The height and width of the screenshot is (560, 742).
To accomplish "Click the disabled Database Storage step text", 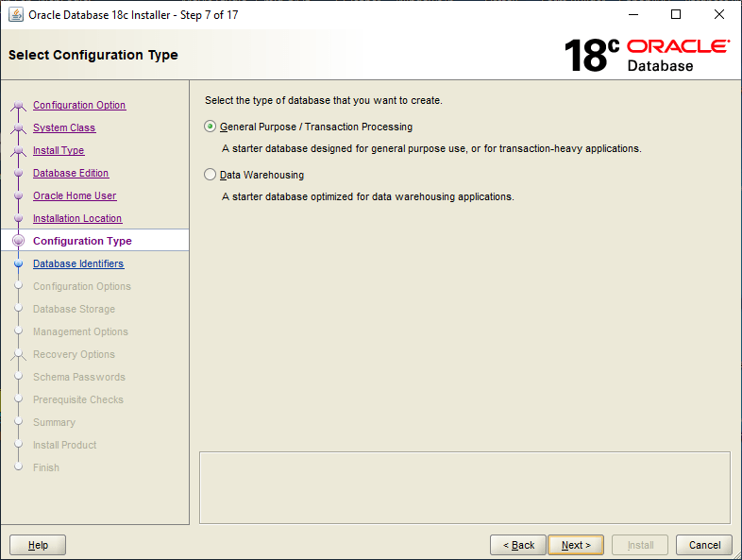I will 74,309.
